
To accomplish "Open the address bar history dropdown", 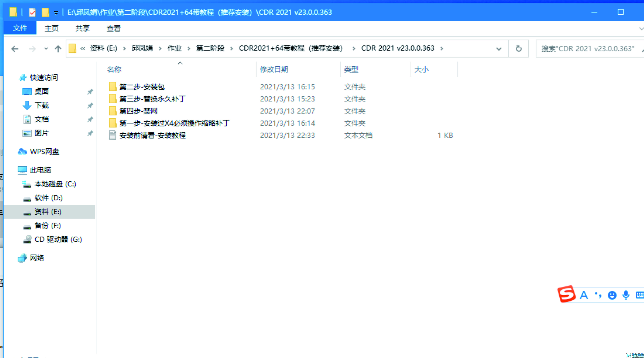I will click(x=498, y=49).
